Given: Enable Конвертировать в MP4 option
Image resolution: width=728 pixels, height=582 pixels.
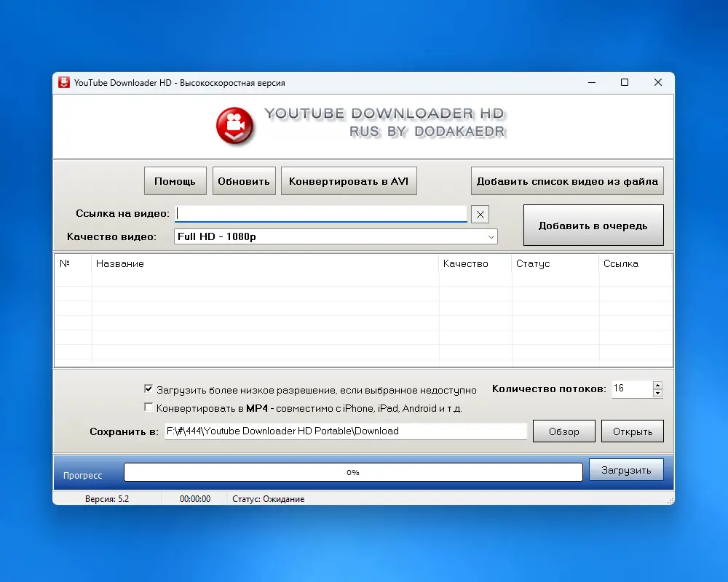Looking at the screenshot, I should pyautogui.click(x=149, y=407).
